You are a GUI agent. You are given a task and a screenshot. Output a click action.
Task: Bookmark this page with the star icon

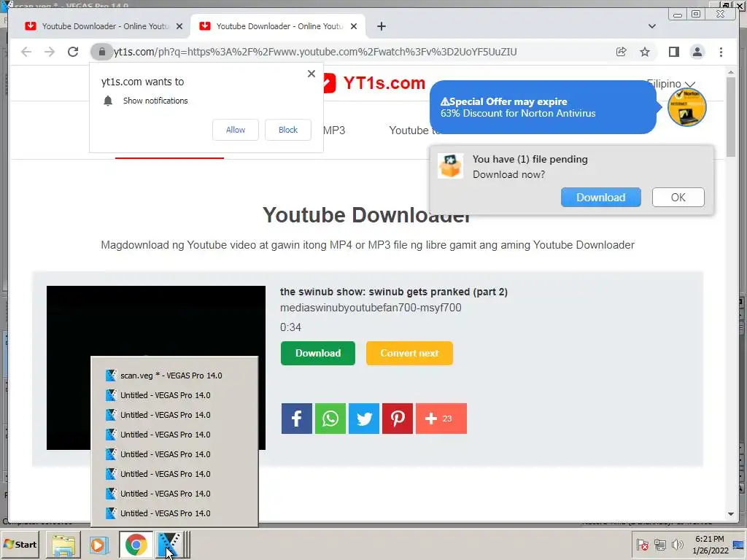click(x=645, y=52)
